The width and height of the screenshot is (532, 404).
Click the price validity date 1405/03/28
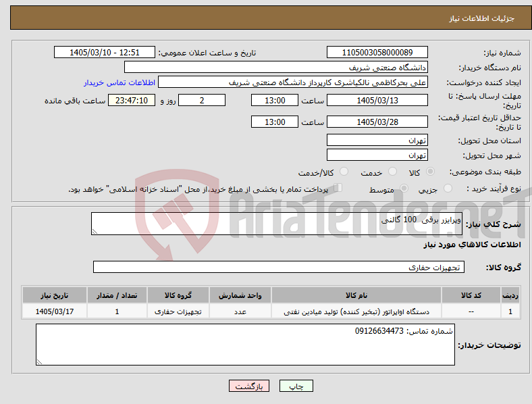pos(377,122)
